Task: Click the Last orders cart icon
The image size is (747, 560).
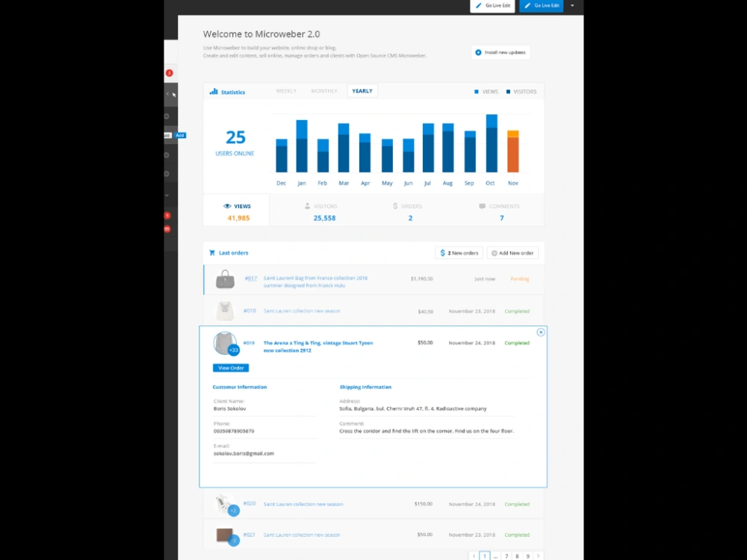Action: 212,253
